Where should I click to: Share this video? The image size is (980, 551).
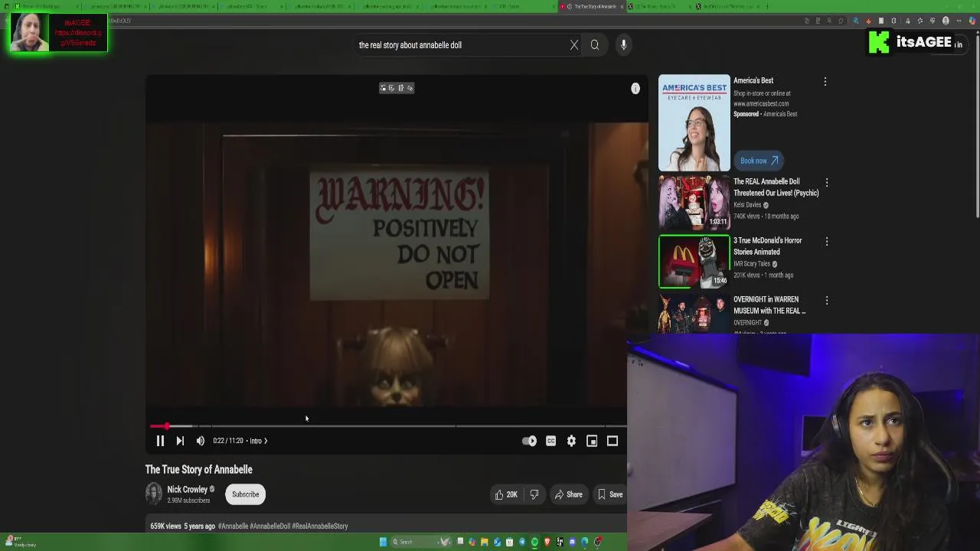coord(568,494)
